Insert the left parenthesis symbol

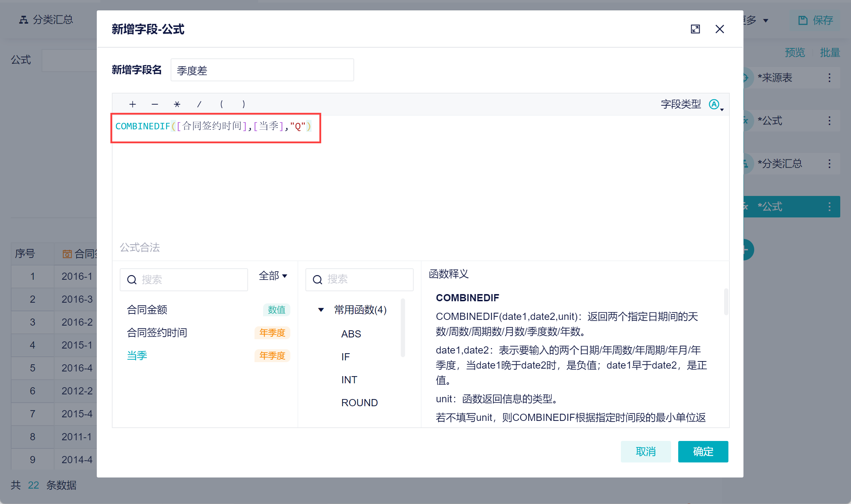[222, 104]
